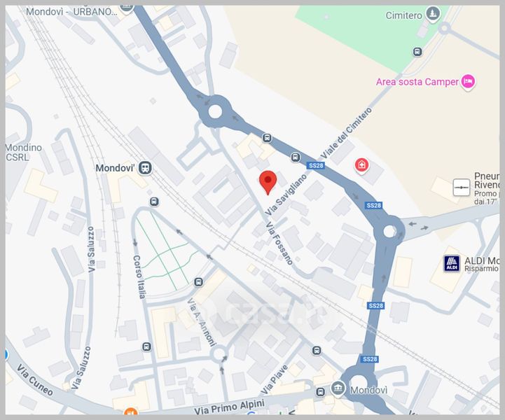Click the bus stop icon below Cimitero
The image size is (505, 420).
point(417,52)
